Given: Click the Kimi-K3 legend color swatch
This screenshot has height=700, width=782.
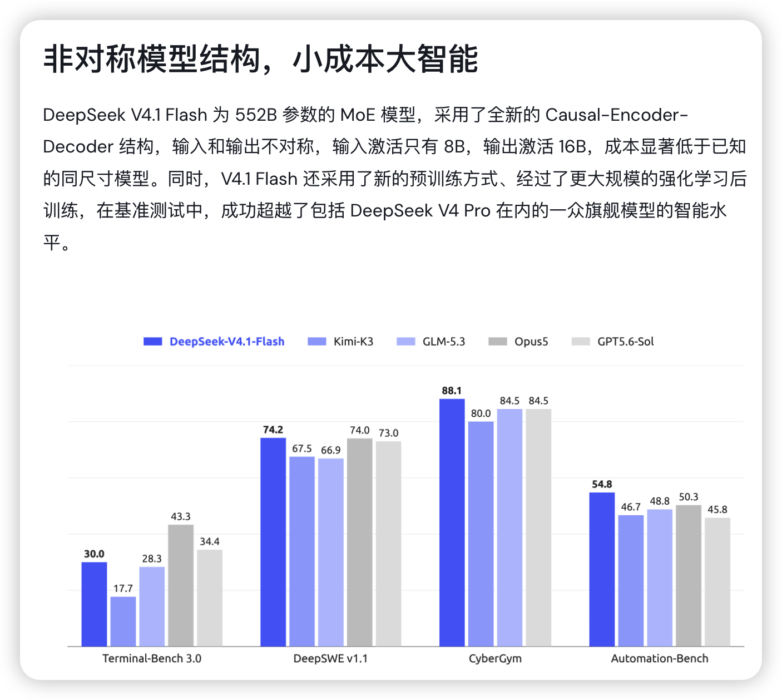Looking at the screenshot, I should pyautogui.click(x=317, y=342).
